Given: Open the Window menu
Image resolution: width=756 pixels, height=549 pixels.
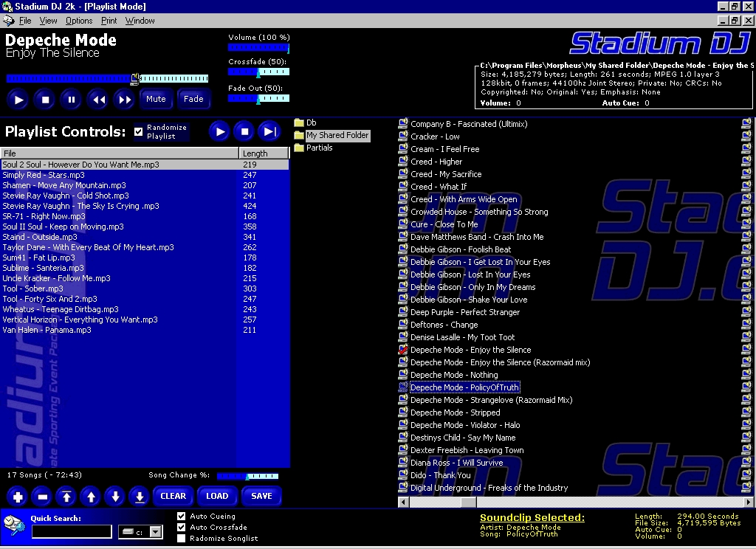Looking at the screenshot, I should 139,21.
